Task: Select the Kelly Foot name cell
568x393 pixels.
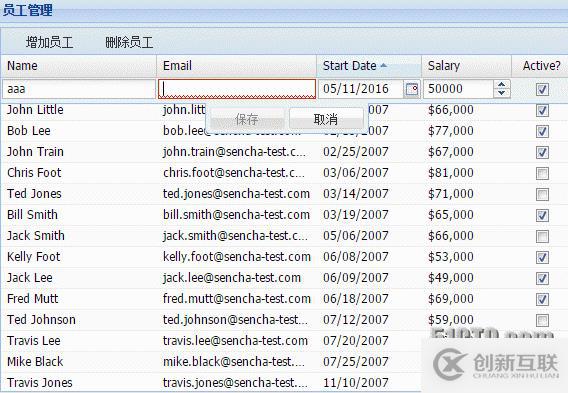Action: pyautogui.click(x=33, y=257)
